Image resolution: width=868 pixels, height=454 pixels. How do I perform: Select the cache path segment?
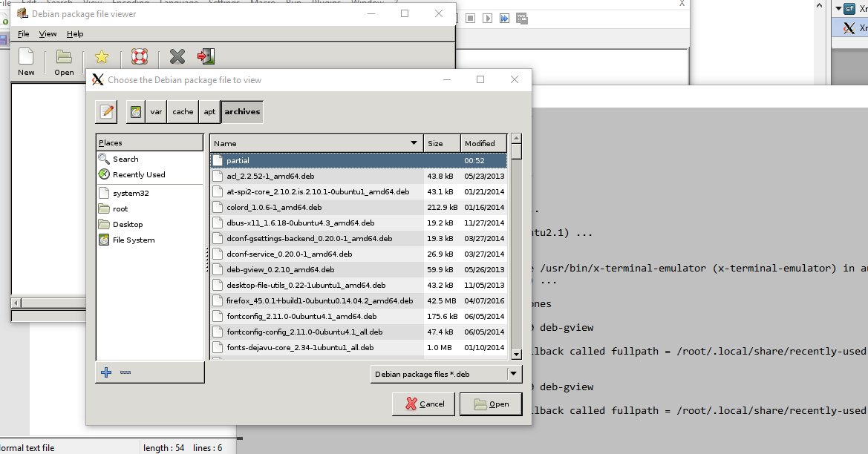(183, 112)
